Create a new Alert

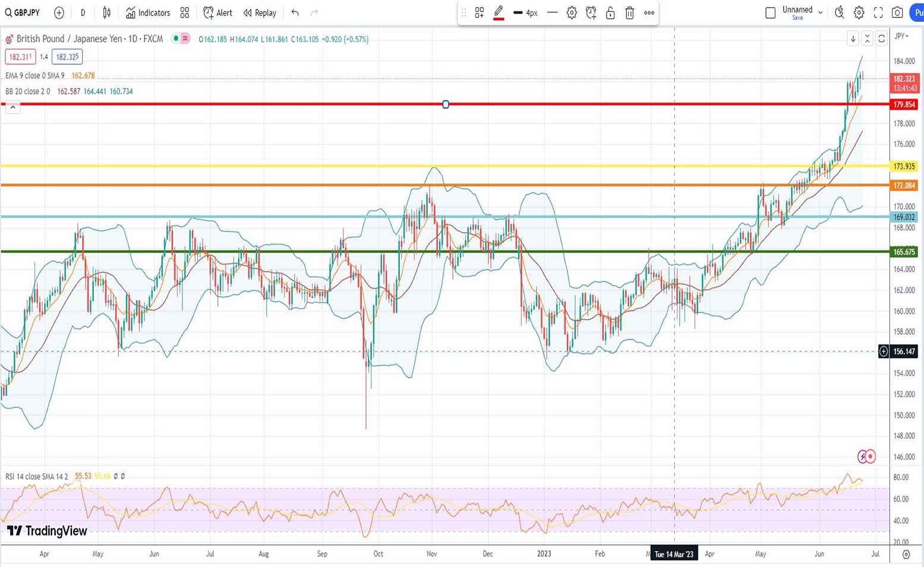(x=217, y=12)
